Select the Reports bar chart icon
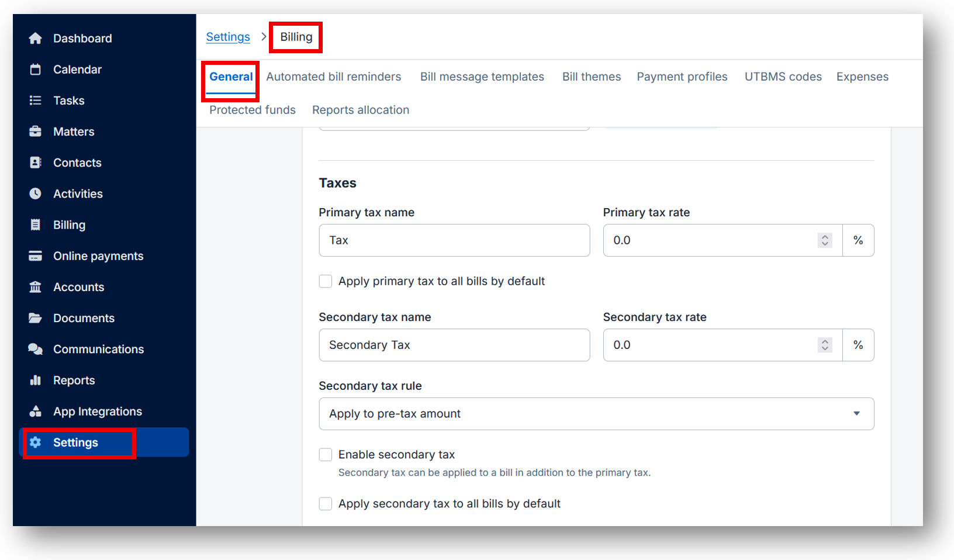 click(x=36, y=380)
